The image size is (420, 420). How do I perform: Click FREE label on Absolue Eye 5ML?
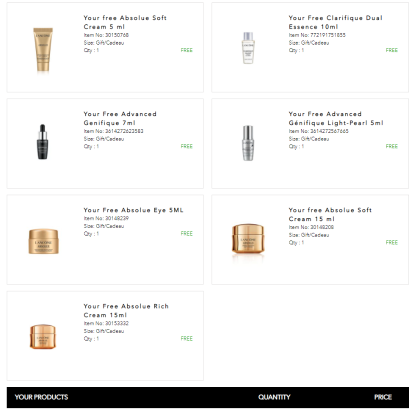click(x=187, y=233)
